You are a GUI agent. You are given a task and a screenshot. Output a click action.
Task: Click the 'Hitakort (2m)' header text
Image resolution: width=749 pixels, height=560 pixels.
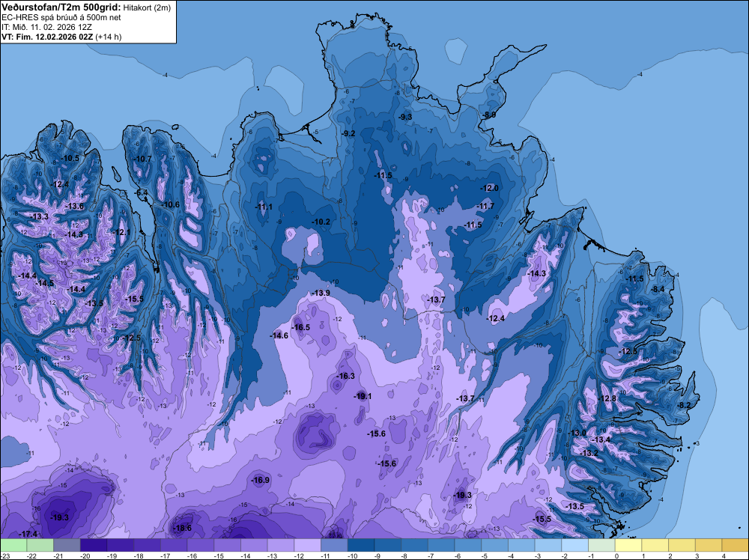point(147,7)
